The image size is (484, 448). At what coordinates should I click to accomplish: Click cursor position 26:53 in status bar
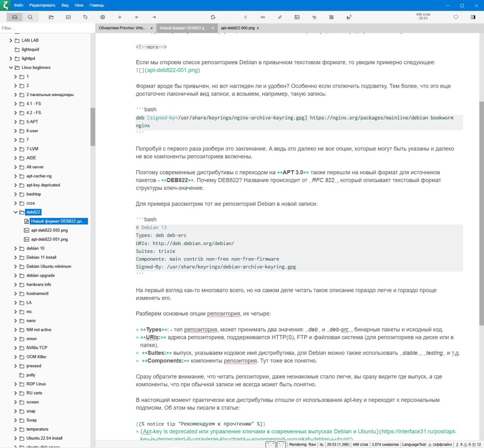[338, 444]
